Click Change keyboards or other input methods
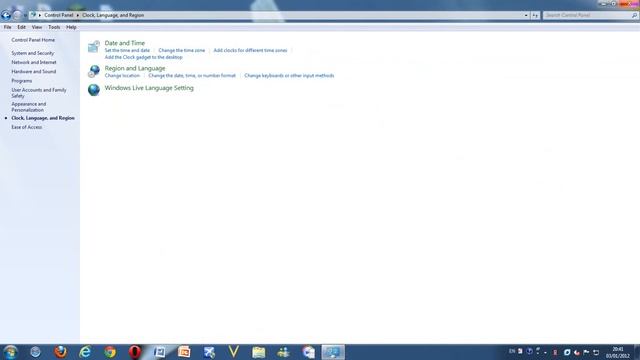The height and width of the screenshot is (360, 640). pos(289,76)
